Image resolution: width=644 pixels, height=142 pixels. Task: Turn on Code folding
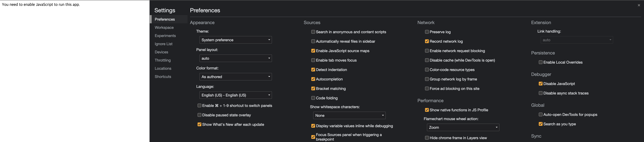click(x=313, y=98)
